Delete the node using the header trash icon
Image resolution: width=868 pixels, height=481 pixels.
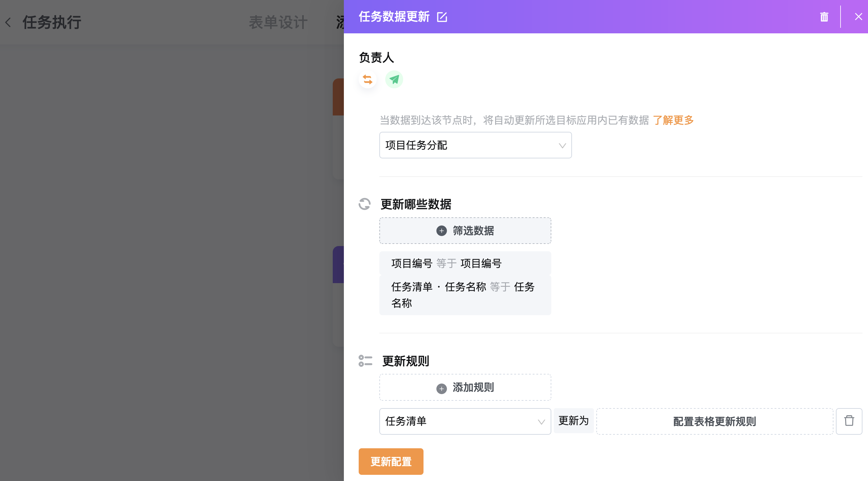click(x=824, y=17)
